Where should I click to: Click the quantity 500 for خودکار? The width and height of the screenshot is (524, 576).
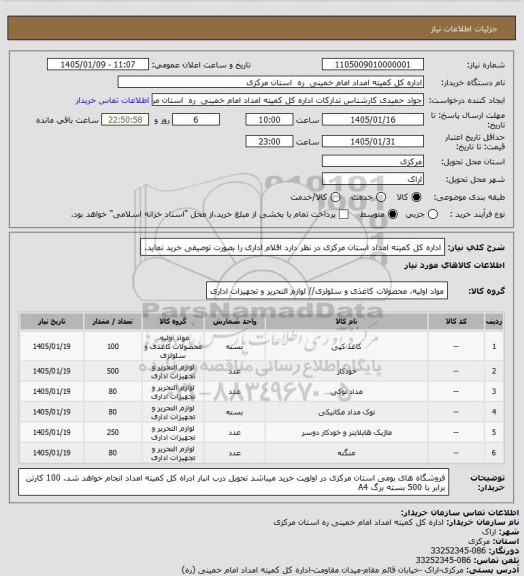pyautogui.click(x=113, y=371)
